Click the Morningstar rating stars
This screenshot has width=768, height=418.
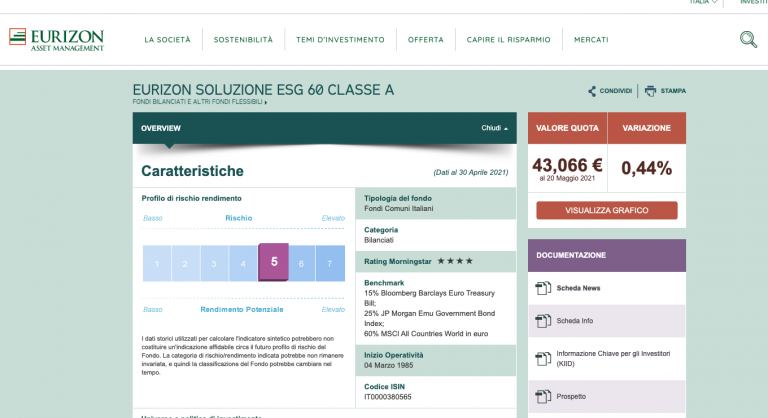(455, 261)
